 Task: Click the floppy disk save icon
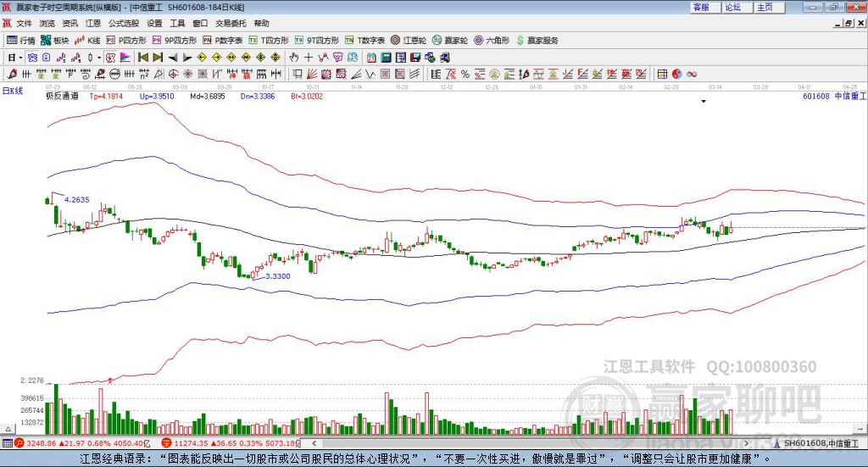415,58
